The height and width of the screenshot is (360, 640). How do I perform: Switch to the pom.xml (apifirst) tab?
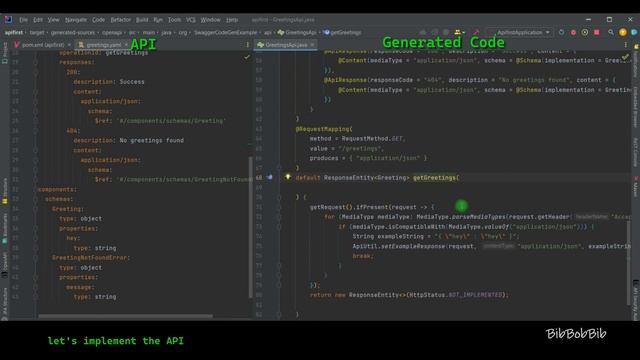[43, 45]
